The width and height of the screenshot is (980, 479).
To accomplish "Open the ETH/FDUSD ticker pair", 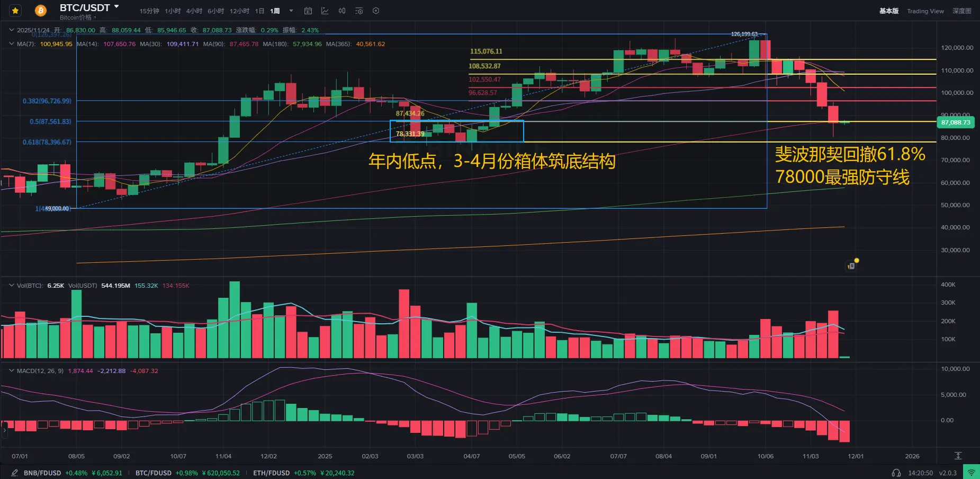I will 304,473.
